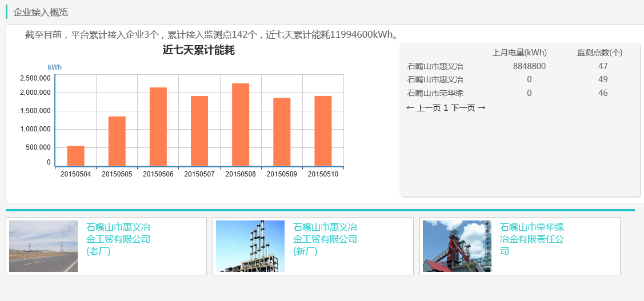The height and width of the screenshot is (301, 644).
Task: Open the 新厂 factory tower thumbnail
Action: pyautogui.click(x=250, y=246)
